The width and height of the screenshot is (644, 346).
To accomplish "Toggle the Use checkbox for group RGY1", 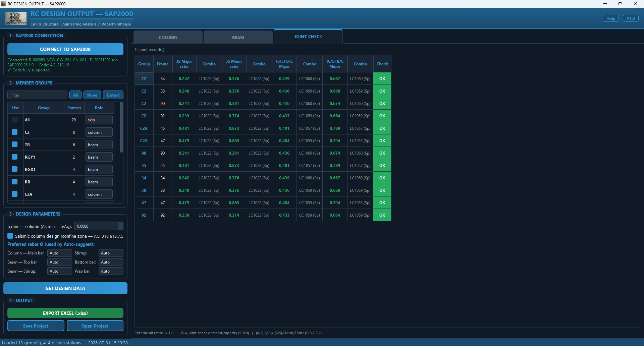I will point(14,157).
